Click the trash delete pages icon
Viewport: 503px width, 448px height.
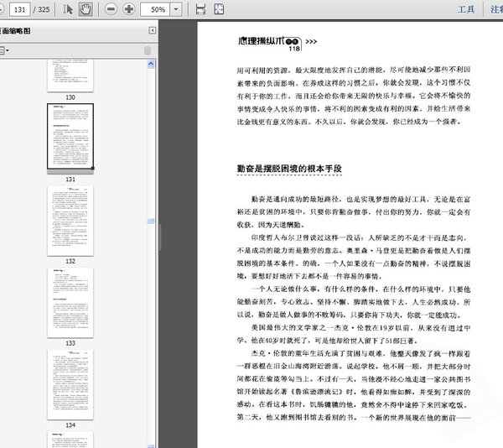click(x=148, y=50)
